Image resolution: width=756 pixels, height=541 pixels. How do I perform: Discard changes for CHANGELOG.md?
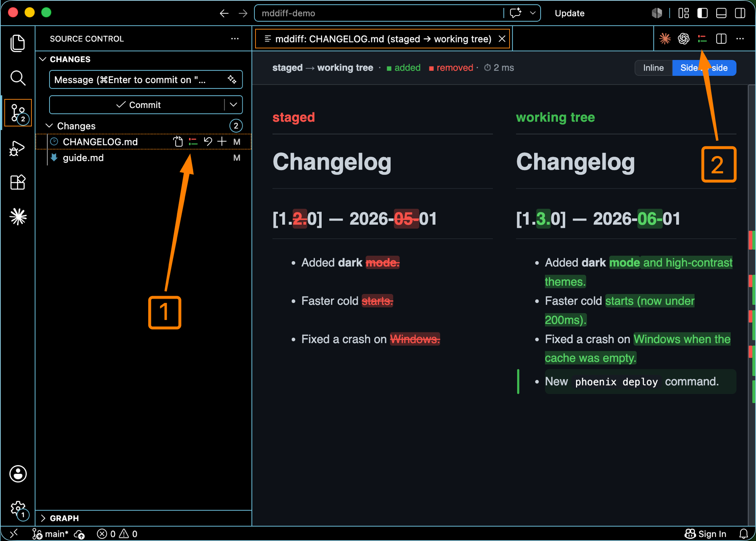tap(208, 141)
